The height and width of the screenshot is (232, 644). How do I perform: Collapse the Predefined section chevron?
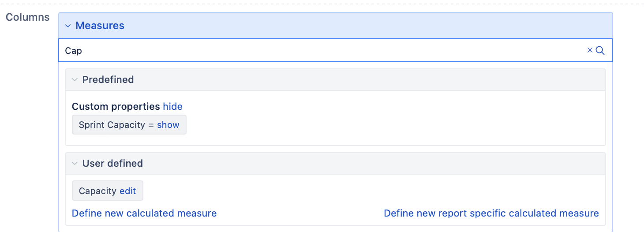click(x=75, y=80)
